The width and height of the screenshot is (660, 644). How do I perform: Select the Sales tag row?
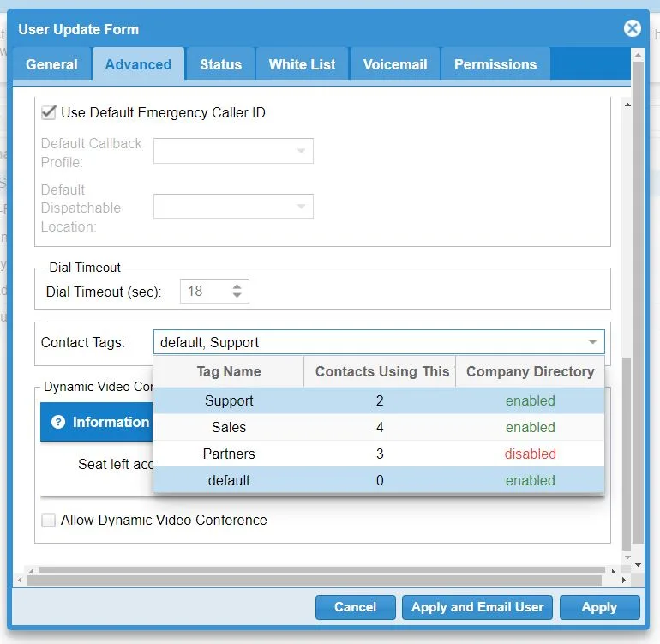point(379,427)
